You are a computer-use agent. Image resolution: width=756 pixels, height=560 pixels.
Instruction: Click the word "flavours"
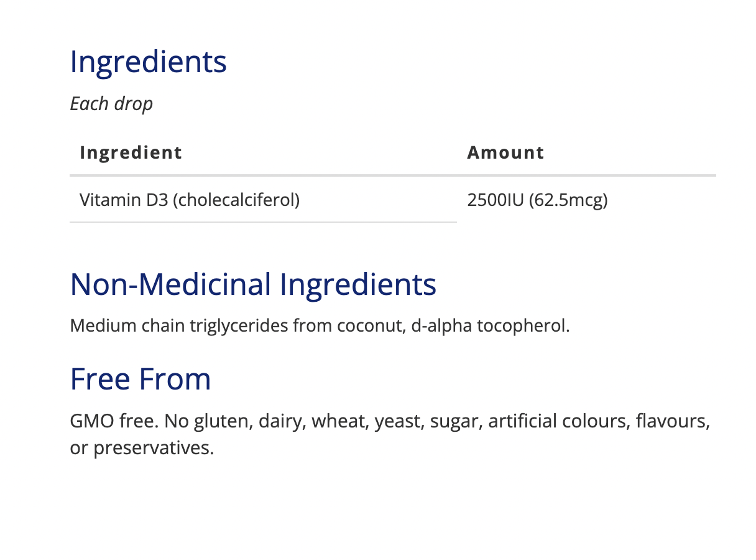pos(671,421)
